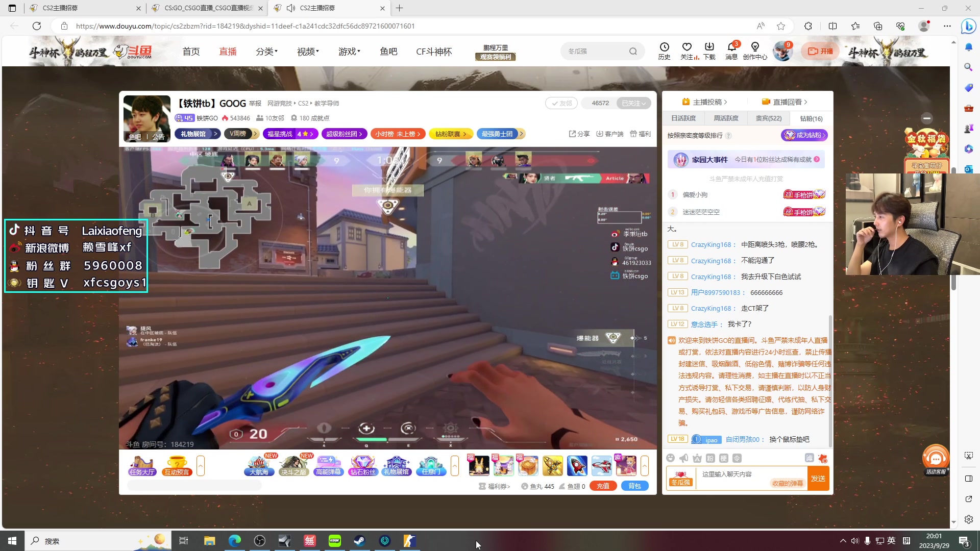Image resolution: width=980 pixels, height=551 pixels.
Task: Toggle browser split screen view
Action: click(x=832, y=26)
